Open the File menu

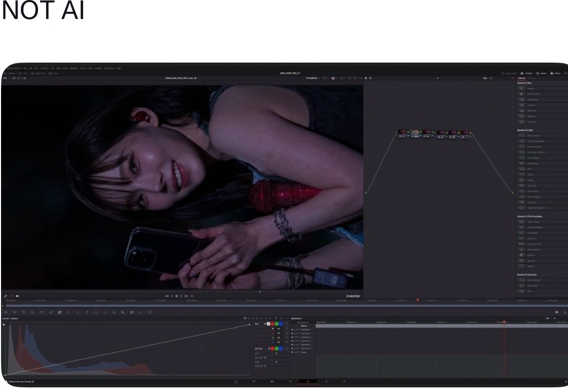pos(25,68)
